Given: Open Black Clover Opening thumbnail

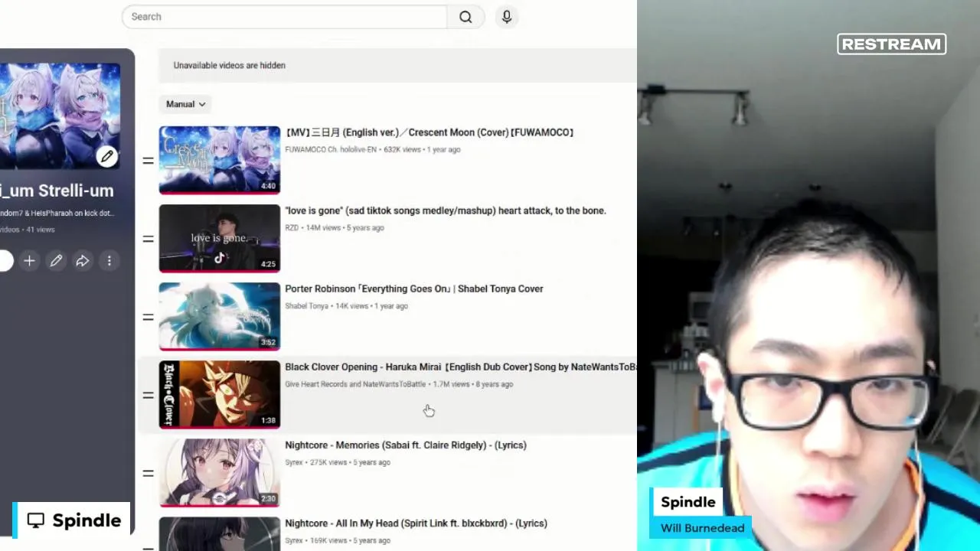Looking at the screenshot, I should (x=220, y=394).
